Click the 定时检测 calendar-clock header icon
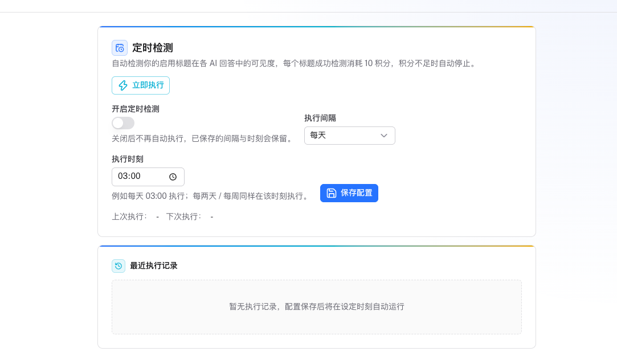Viewport: 617px width, 364px height. [119, 48]
